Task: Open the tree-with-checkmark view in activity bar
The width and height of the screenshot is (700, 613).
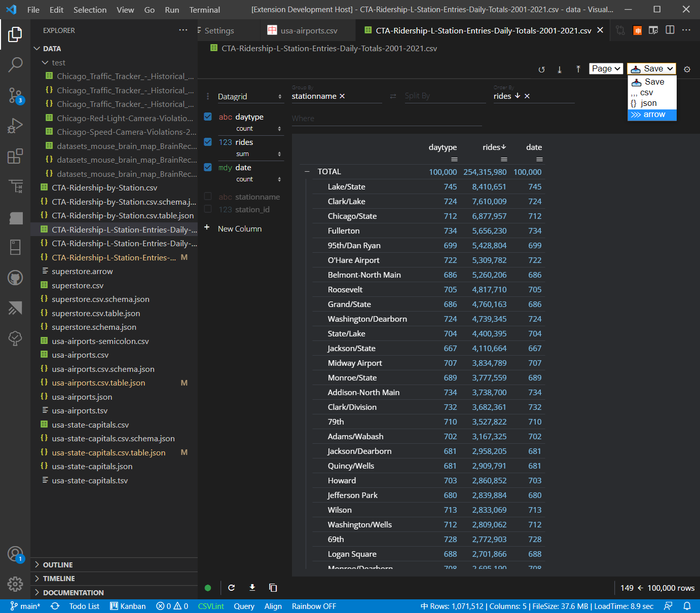Action: click(x=15, y=338)
